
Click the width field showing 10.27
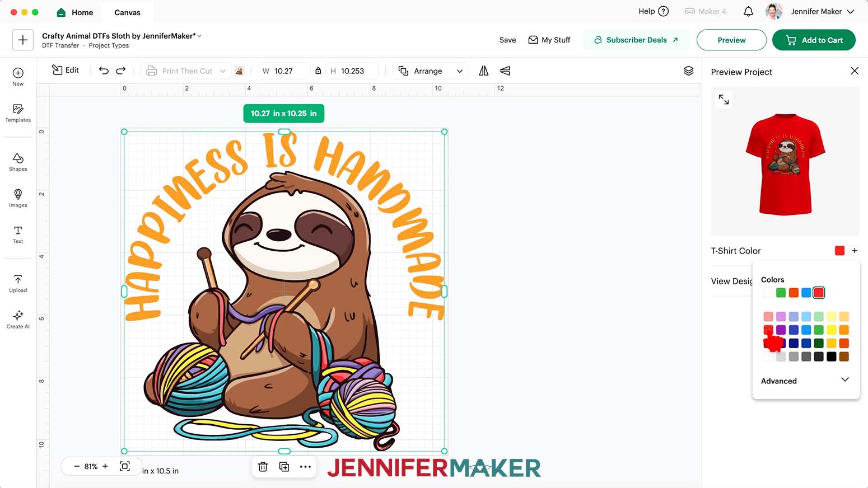point(283,71)
